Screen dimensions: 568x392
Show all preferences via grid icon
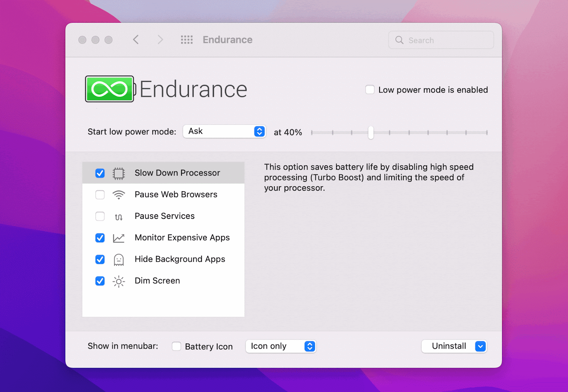187,40
